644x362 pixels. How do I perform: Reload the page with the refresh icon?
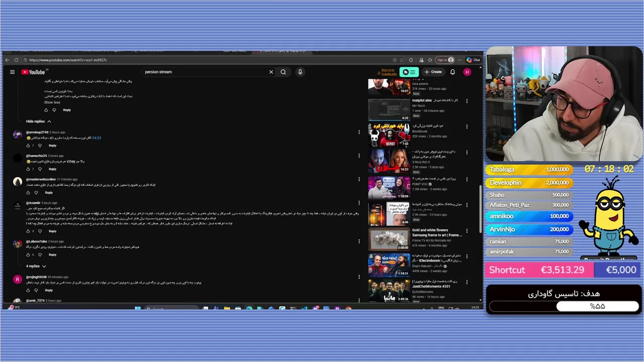17,60
